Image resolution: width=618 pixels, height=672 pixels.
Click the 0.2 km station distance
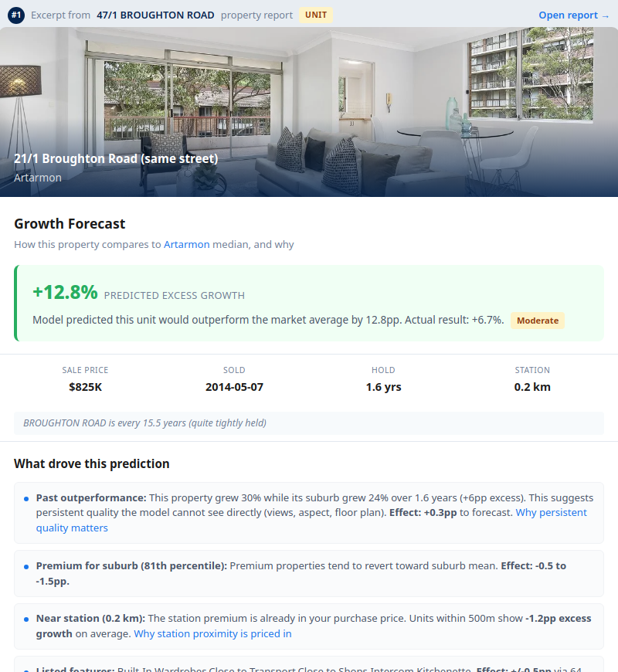[532, 387]
